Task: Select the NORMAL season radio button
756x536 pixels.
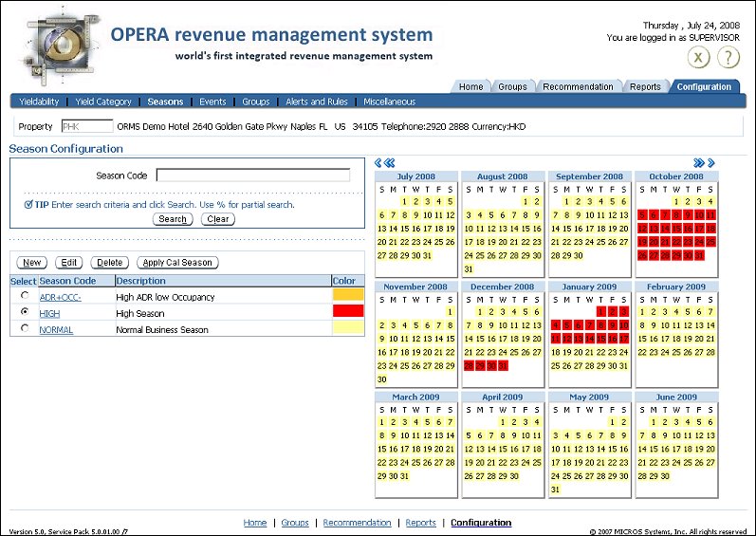Action: tap(25, 328)
